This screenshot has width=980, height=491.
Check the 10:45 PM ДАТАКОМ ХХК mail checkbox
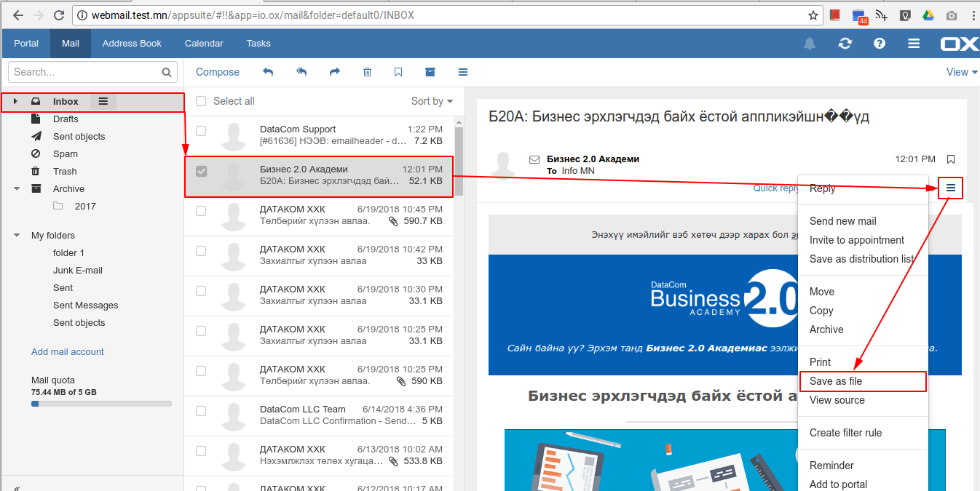(201, 211)
